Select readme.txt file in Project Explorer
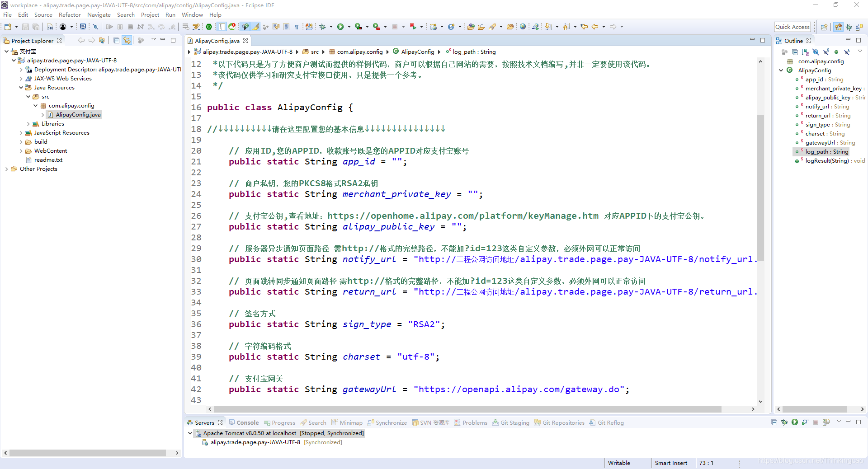Viewport: 868px width, 469px height. [x=48, y=159]
